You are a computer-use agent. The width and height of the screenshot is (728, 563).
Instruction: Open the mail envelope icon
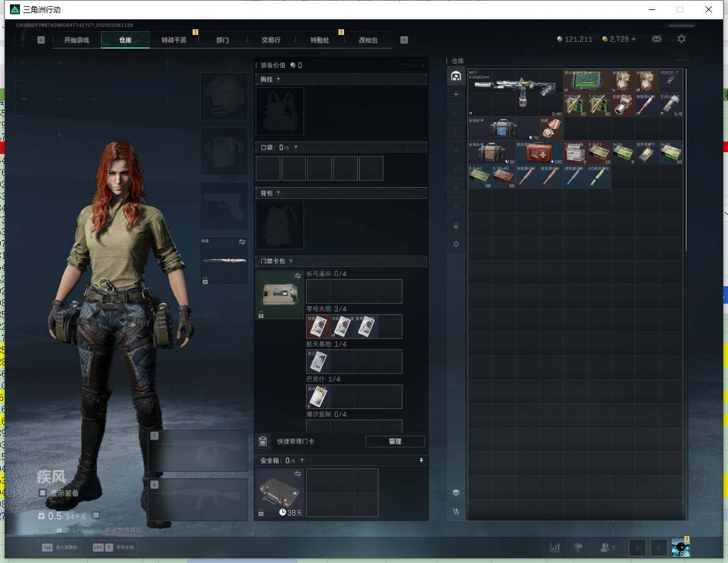[656, 39]
